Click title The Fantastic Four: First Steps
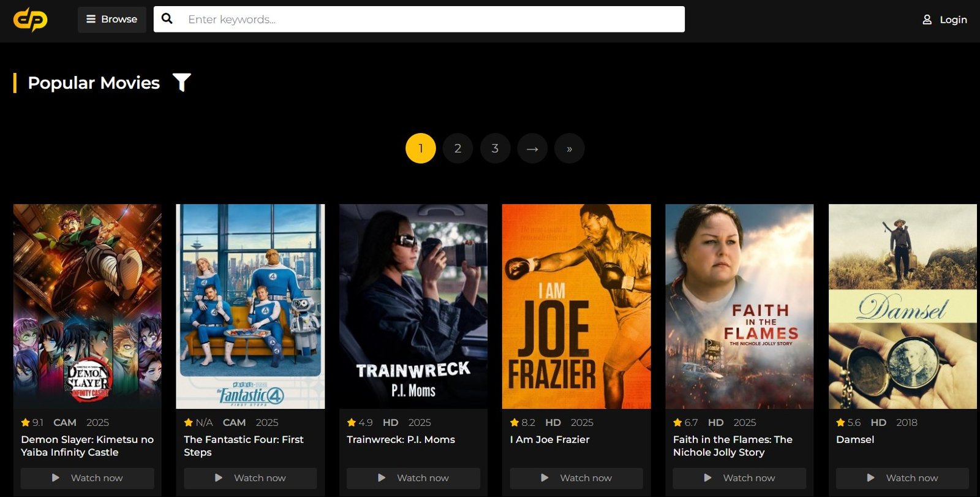 pyautogui.click(x=244, y=446)
